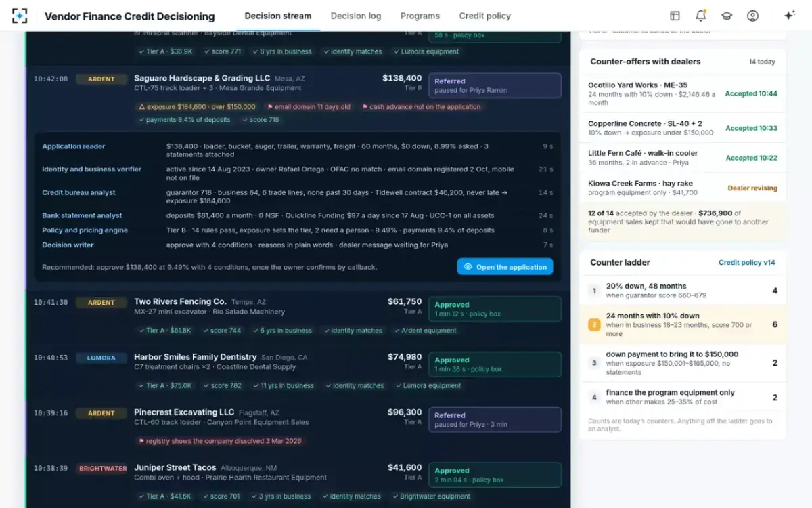Open Little Fern Café counter-offer
Viewport: 812px width, 508px height.
(683, 158)
